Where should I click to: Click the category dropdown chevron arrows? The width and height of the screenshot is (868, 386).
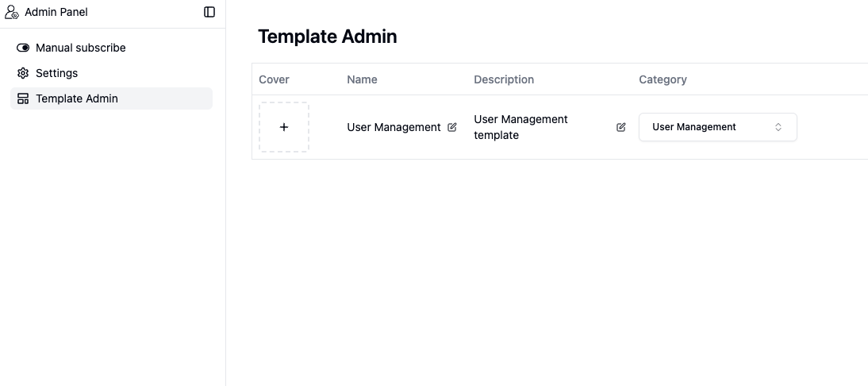(778, 127)
